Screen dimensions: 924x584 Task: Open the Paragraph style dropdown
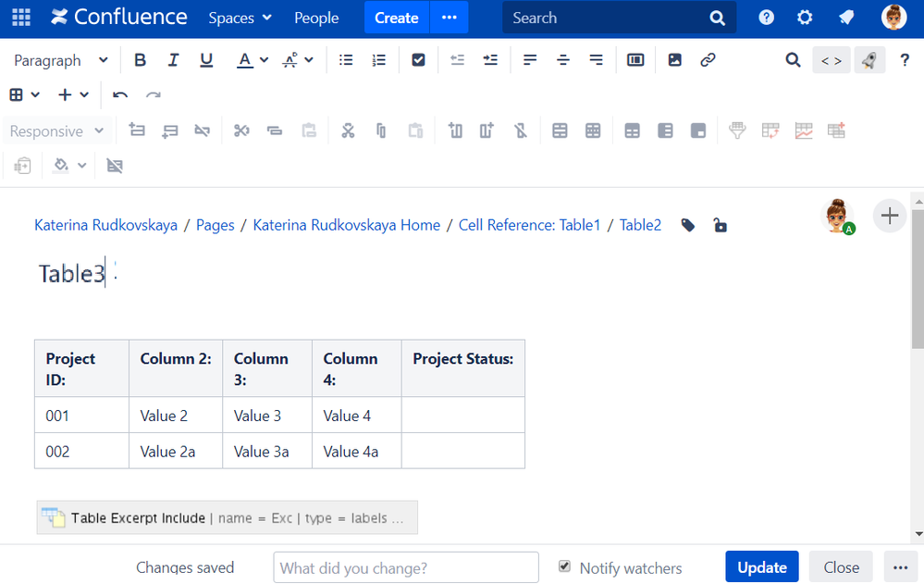coord(61,60)
